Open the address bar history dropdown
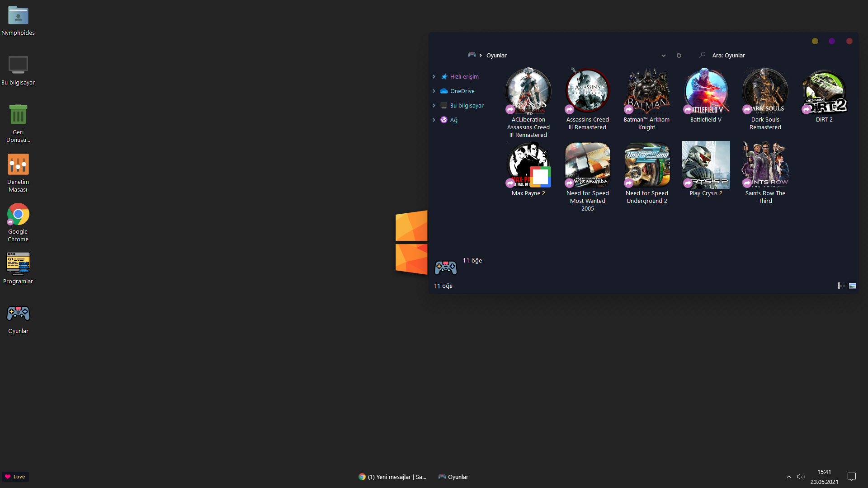 663,56
